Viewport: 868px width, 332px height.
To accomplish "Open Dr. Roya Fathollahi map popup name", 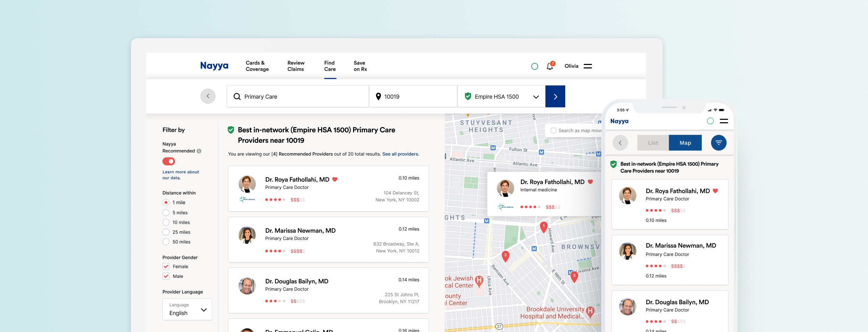I will click(x=552, y=182).
